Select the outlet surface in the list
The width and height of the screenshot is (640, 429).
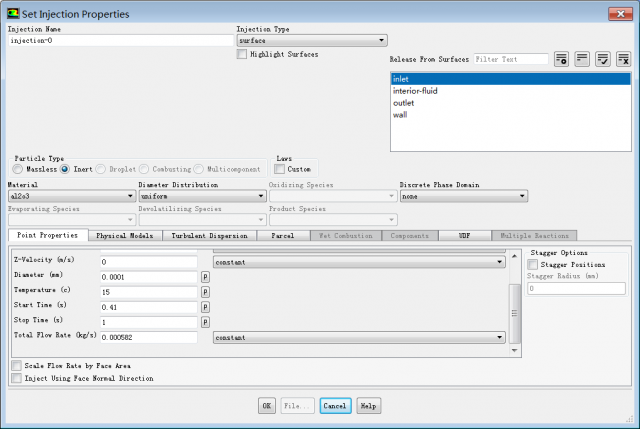click(403, 103)
